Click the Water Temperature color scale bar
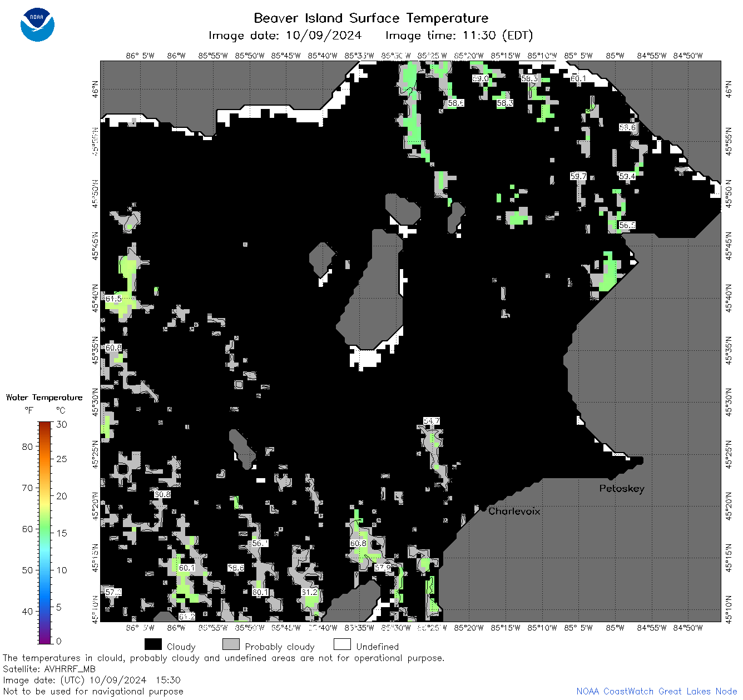The image size is (743, 700). [x=45, y=532]
